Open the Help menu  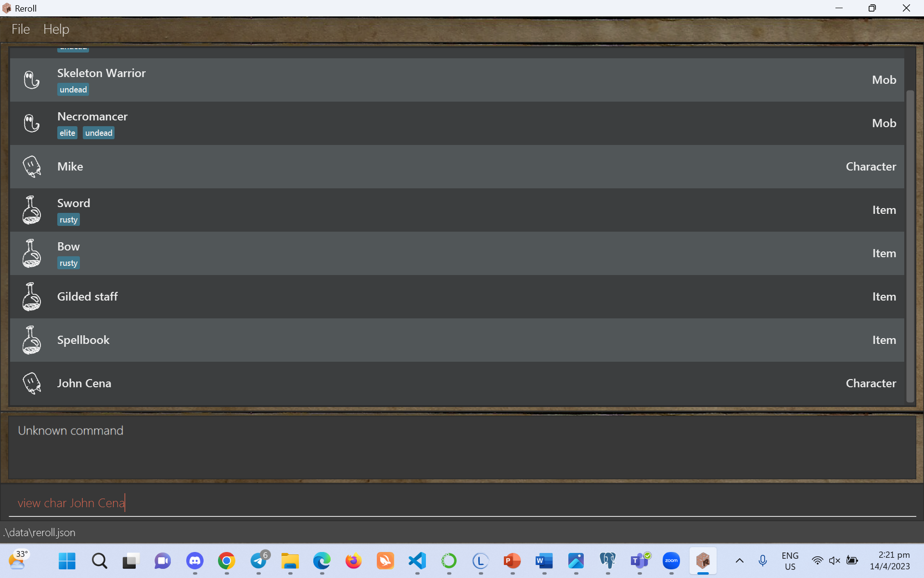pyautogui.click(x=56, y=29)
